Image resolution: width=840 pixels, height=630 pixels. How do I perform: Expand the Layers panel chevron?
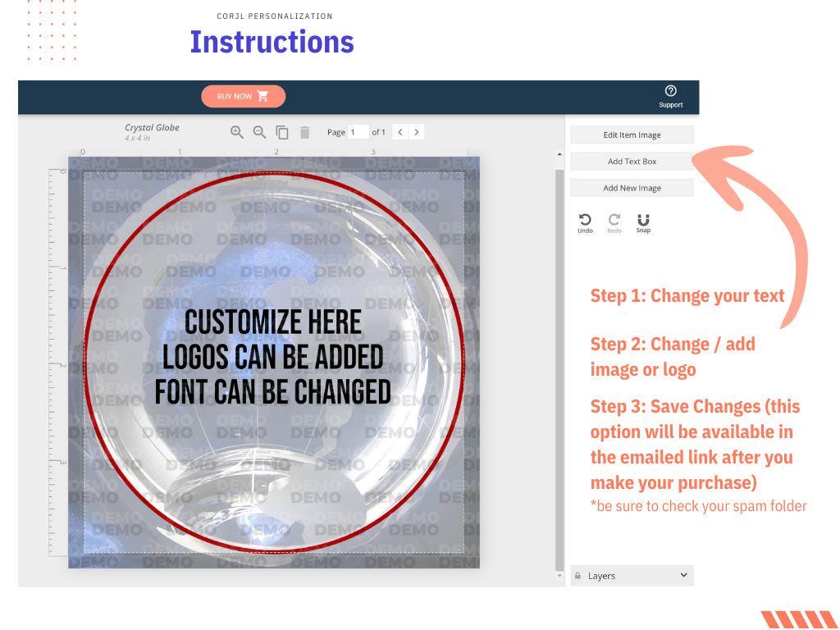(684, 576)
